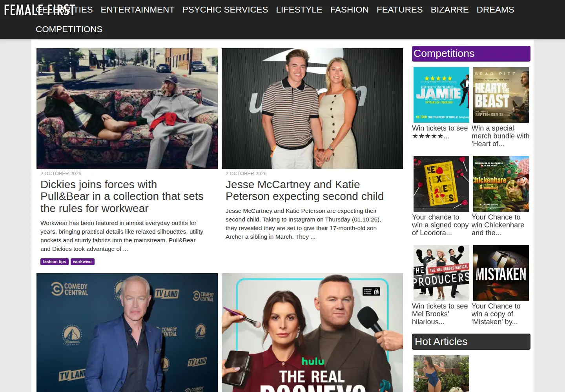Open the Comedy Central red carpet photo
The width and height of the screenshot is (565, 392).
[127, 332]
